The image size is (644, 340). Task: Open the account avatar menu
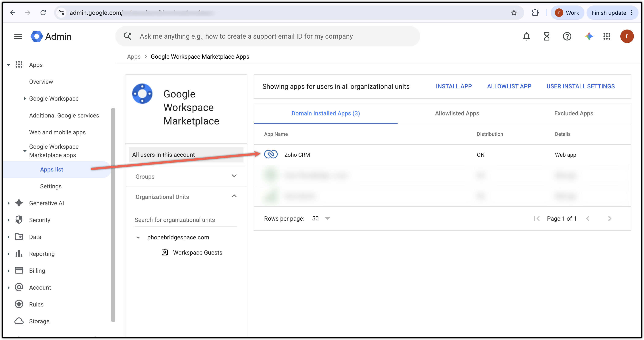pos(627,36)
